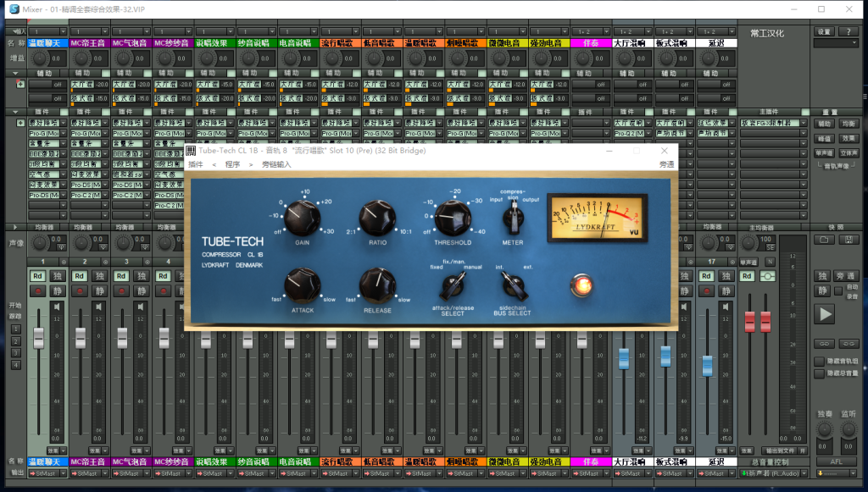Click the pan knob on channel 1
The width and height of the screenshot is (868, 492).
(x=40, y=243)
